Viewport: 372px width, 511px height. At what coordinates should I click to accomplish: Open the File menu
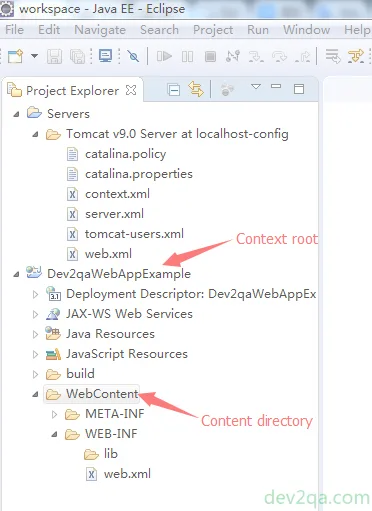(x=14, y=30)
